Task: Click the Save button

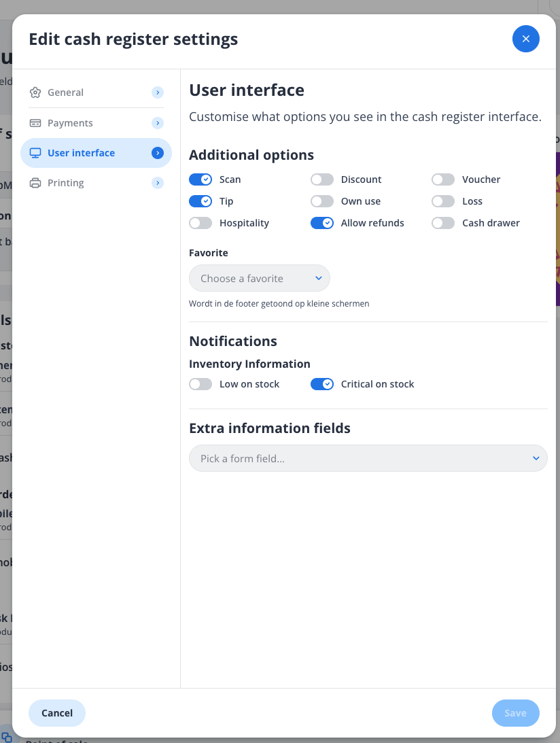Action: 515,712
